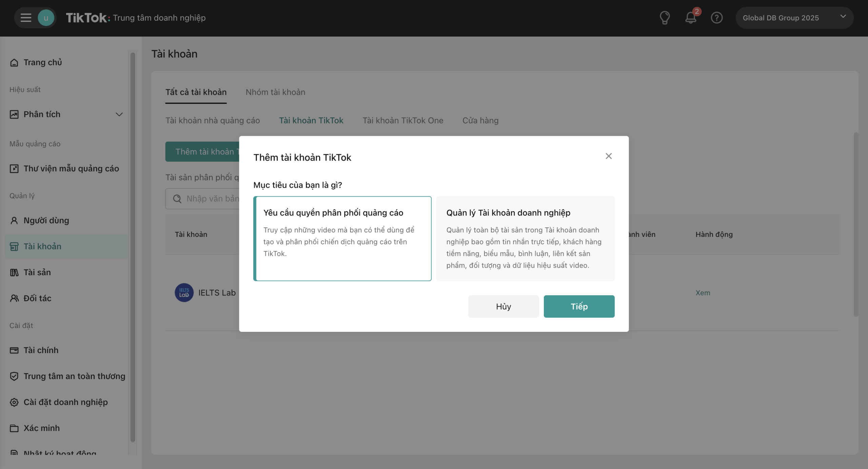This screenshot has width=868, height=469.
Task: Click the Người dùng user icon
Action: 14,221
